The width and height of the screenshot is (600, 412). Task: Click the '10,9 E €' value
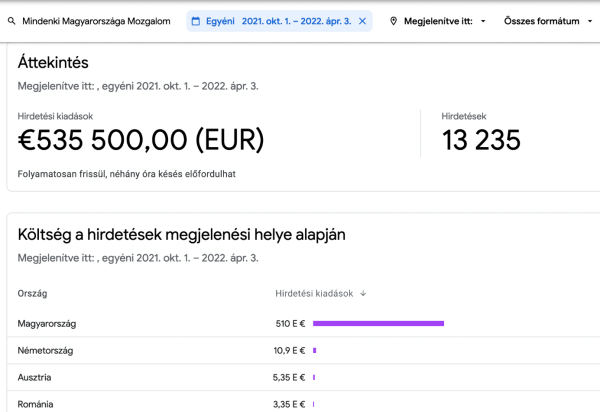pos(289,350)
